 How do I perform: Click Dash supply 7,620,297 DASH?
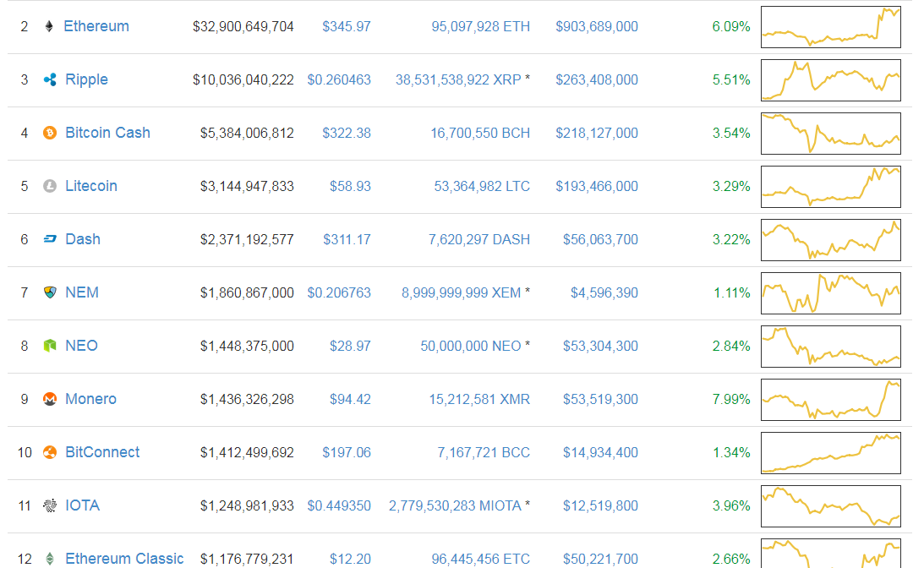pyautogui.click(x=478, y=239)
